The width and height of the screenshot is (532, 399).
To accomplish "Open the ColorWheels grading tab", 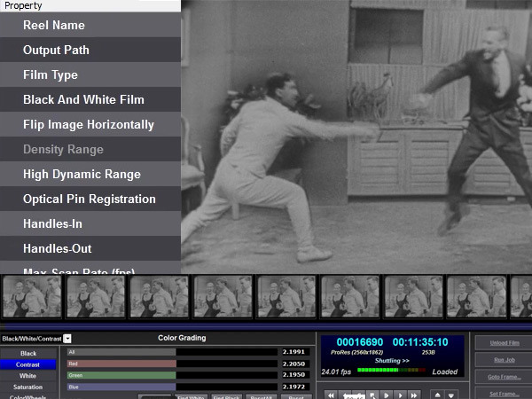I will (28, 396).
